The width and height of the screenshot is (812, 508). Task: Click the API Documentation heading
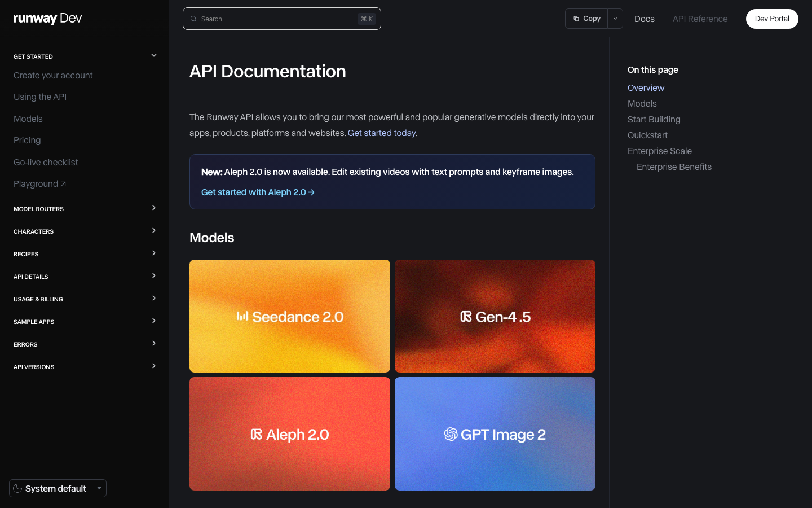[x=268, y=72]
